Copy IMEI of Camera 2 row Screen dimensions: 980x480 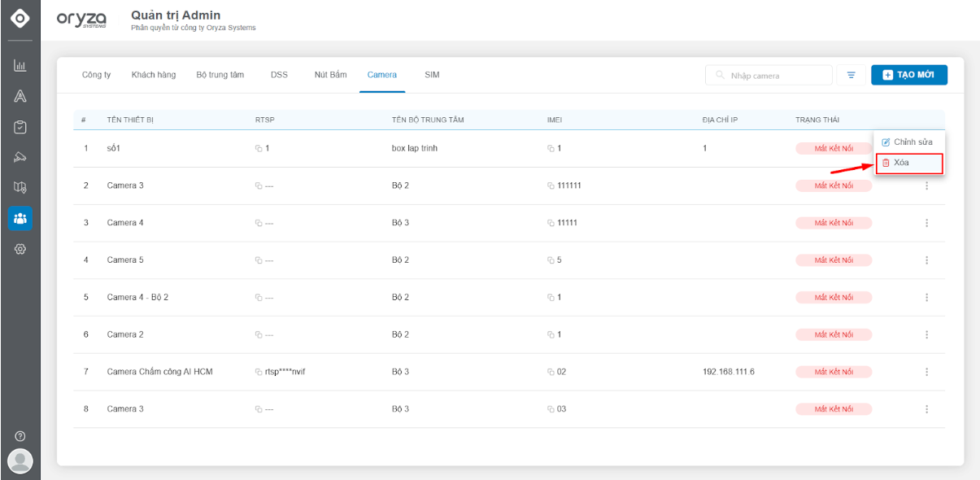[x=551, y=335]
